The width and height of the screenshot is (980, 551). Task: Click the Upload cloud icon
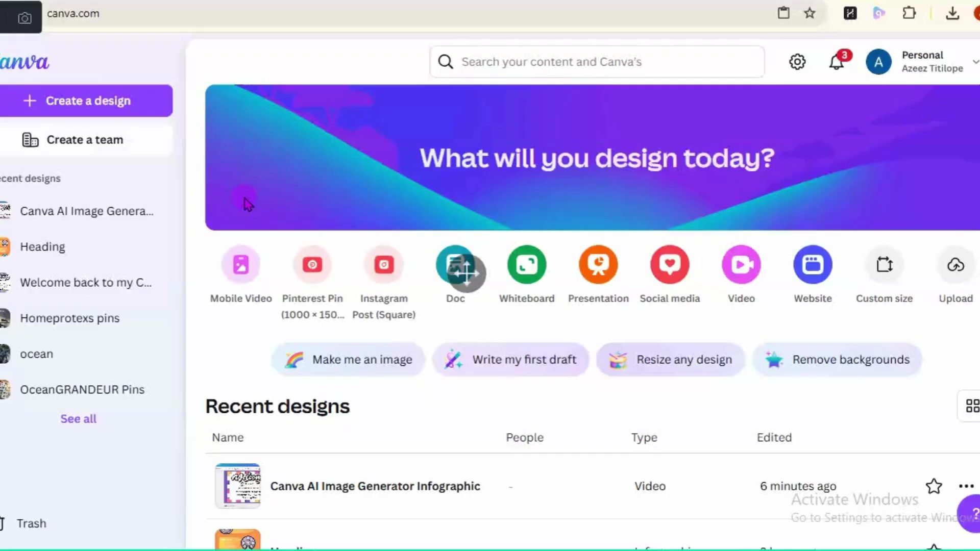tap(955, 264)
